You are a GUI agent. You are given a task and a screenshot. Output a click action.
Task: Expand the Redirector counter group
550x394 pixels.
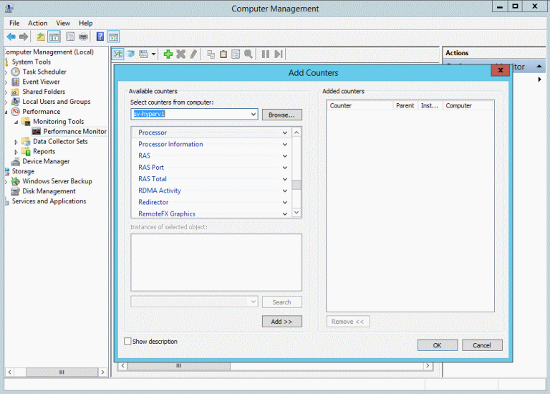click(x=285, y=202)
